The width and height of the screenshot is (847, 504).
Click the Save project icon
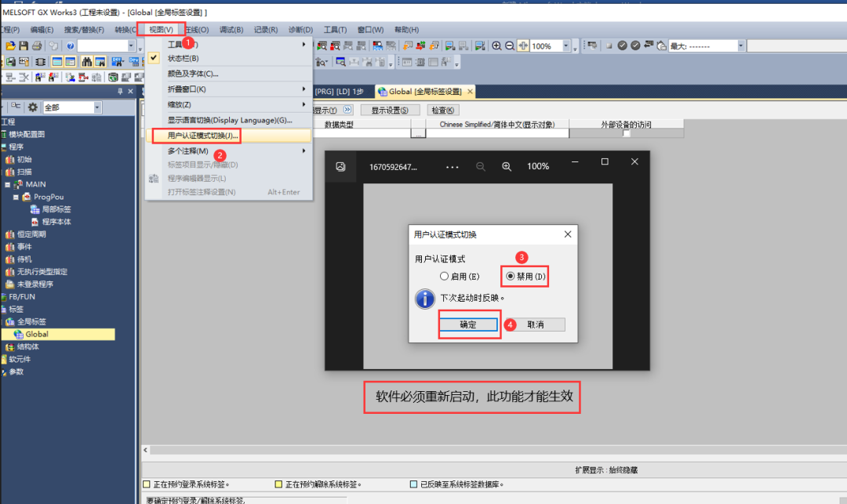pyautogui.click(x=23, y=45)
